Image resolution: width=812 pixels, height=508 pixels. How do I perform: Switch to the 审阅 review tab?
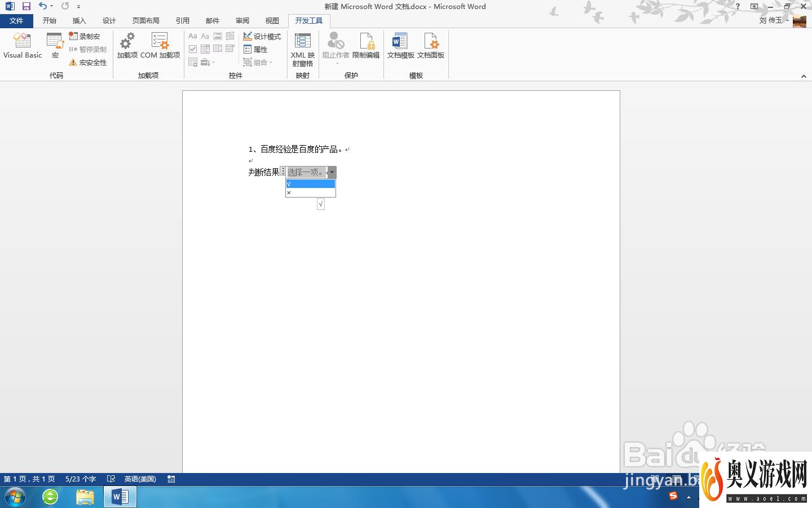242,21
